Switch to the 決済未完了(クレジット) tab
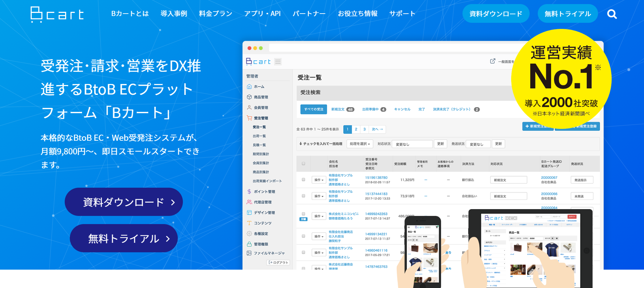 (x=456, y=109)
